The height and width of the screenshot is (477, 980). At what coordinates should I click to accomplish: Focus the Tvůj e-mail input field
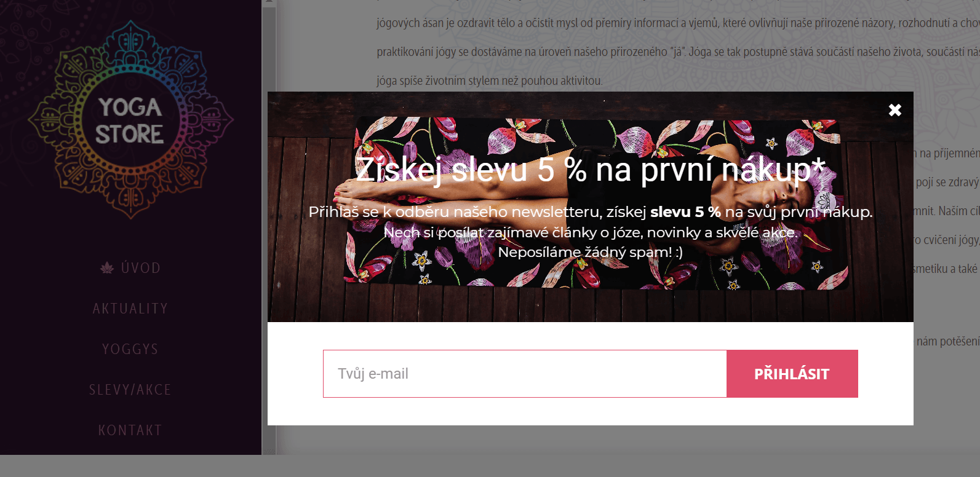pyautogui.click(x=525, y=374)
